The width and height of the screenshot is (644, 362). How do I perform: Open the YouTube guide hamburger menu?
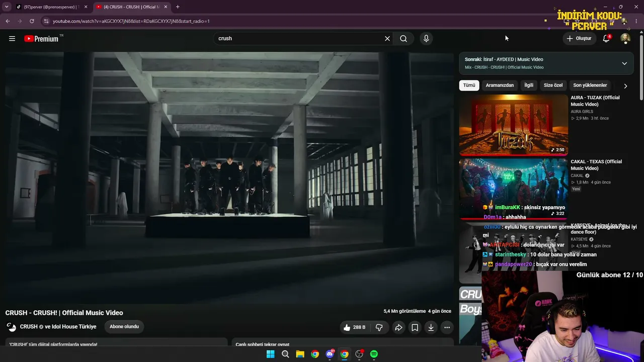[12, 38]
